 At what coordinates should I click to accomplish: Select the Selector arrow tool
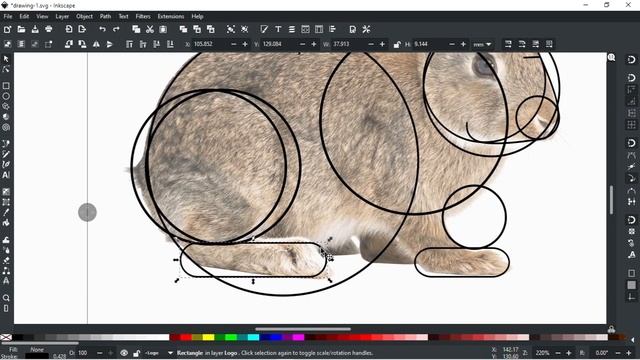tap(6, 59)
